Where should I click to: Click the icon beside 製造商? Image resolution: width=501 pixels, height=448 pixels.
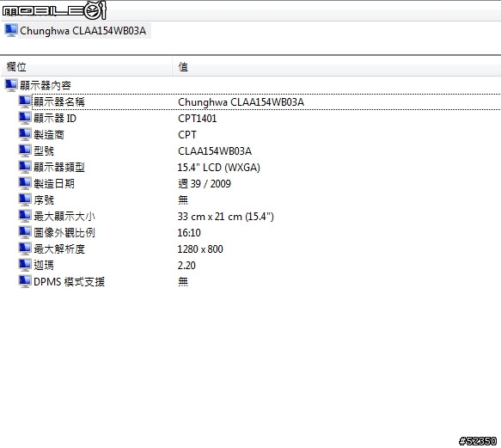point(25,134)
